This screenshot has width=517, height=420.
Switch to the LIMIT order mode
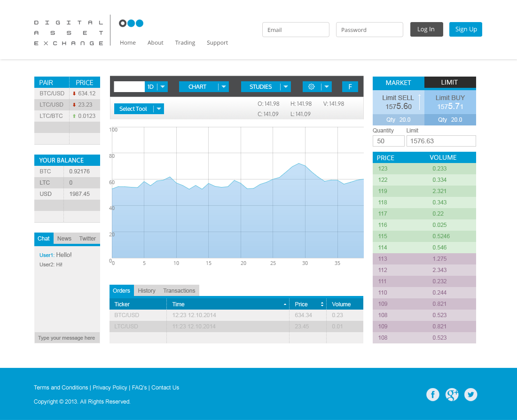click(x=450, y=82)
